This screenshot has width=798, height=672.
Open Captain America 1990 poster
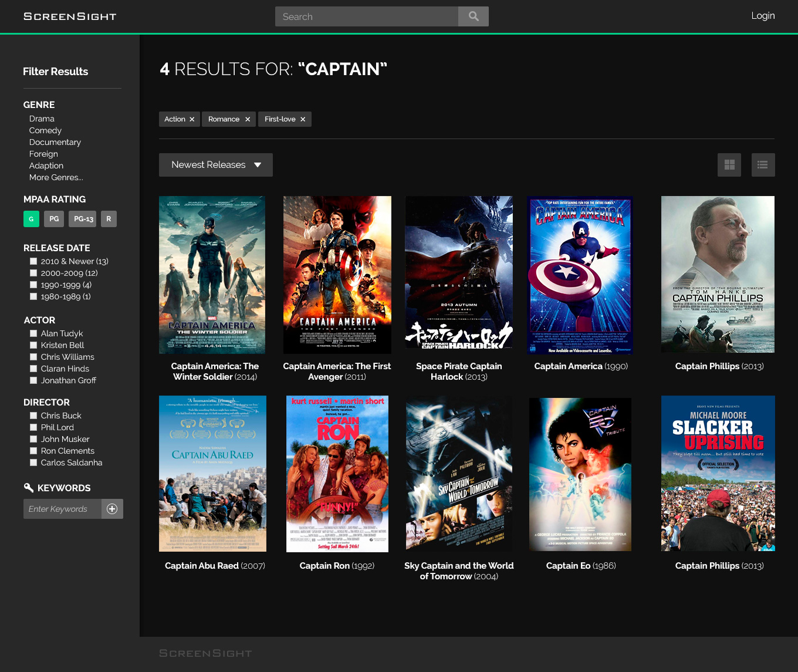click(580, 275)
